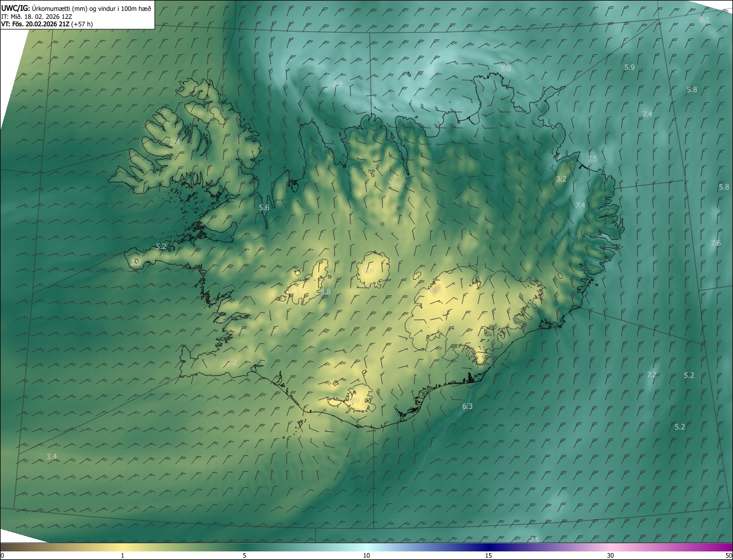Click the 6.3 value off the coast
The height and width of the screenshot is (560, 733).
(x=467, y=407)
